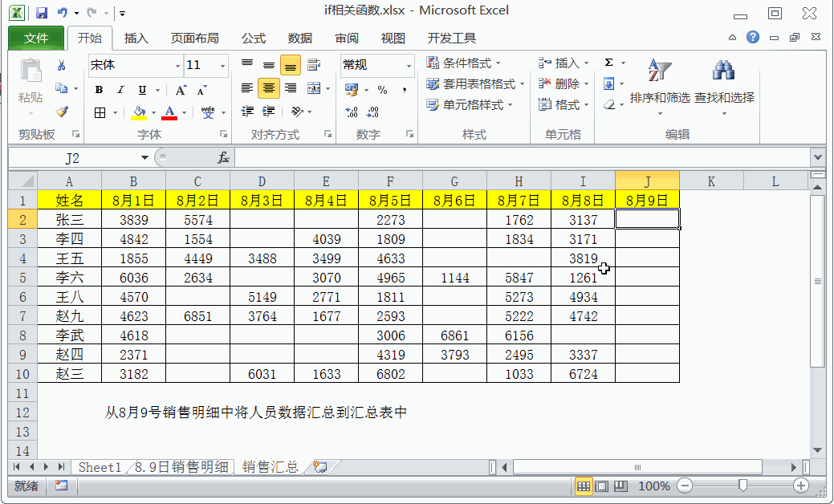Apply red font color A
Screen dimensions: 834x504
tap(169, 112)
